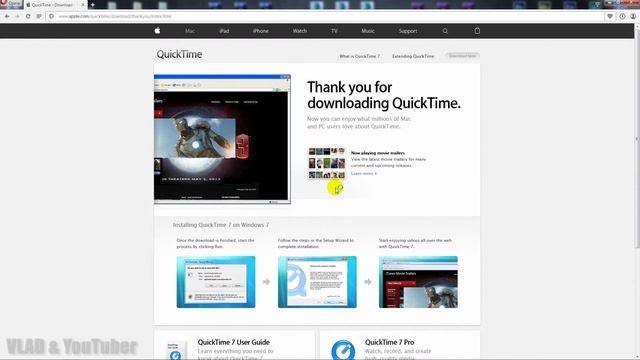
Task: Click the Setup Wizard installation step image
Action: pyautogui.click(x=317, y=282)
